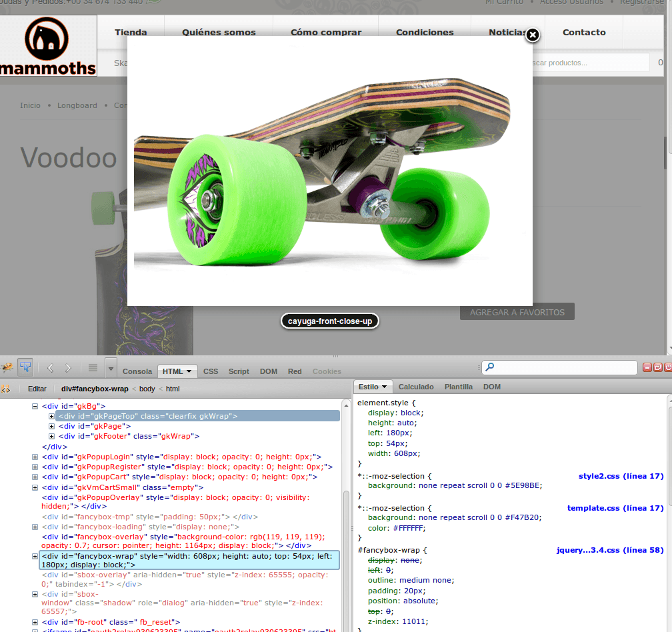Click the z-index: 11011 value
This screenshot has height=632, width=672.
click(x=415, y=622)
